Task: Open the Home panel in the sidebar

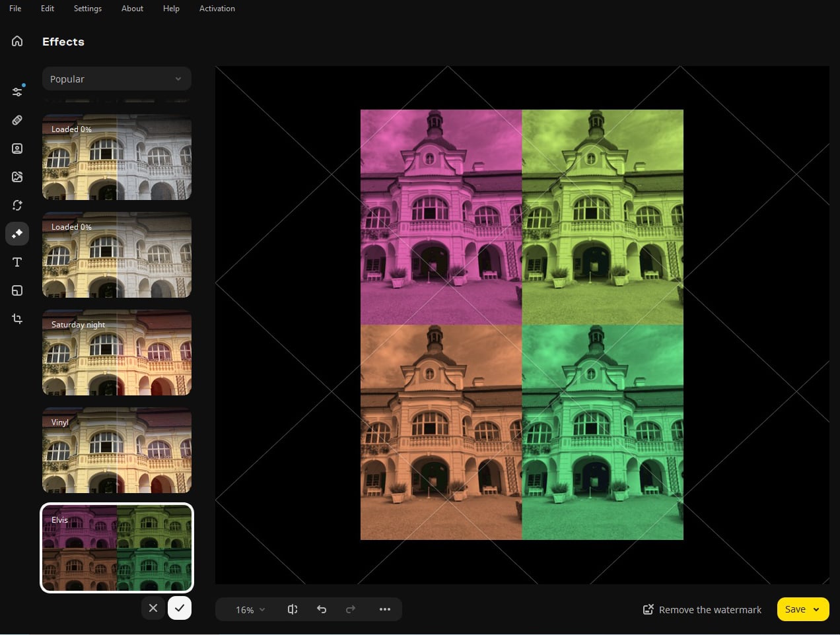Action: pyautogui.click(x=17, y=40)
